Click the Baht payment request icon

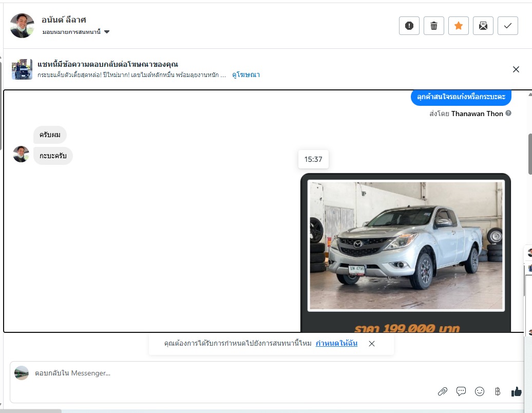coord(498,391)
